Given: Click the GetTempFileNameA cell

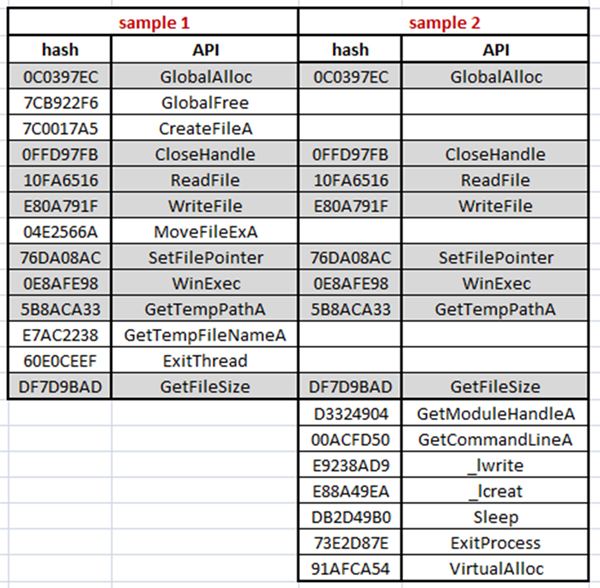Looking at the screenshot, I should (x=204, y=335).
